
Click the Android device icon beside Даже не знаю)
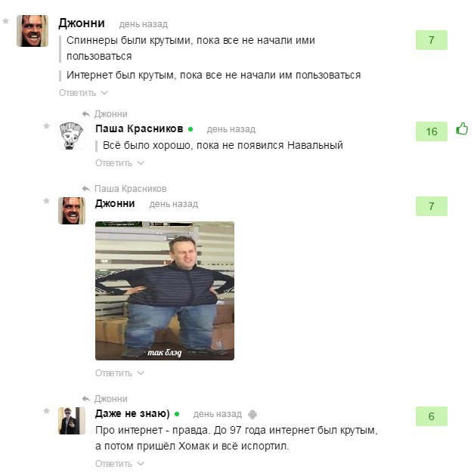click(x=252, y=414)
